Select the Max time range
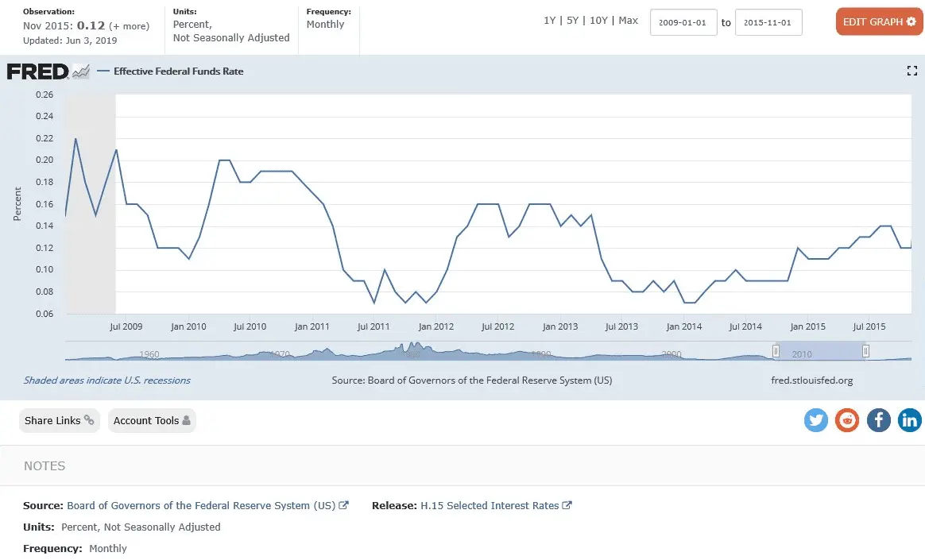Screen dimensions: 925x560 point(628,21)
